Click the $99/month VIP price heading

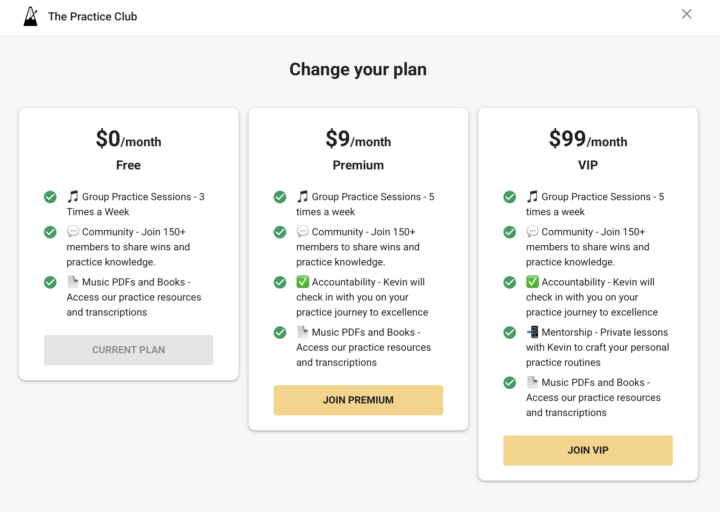pyautogui.click(x=588, y=140)
